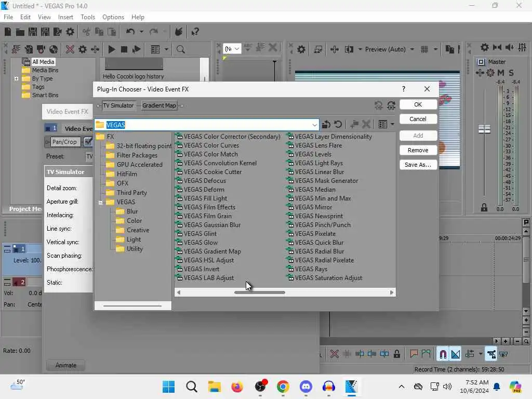This screenshot has height=399, width=532.
Task: Select TV Simulator in the FX chain
Action: 118,105
